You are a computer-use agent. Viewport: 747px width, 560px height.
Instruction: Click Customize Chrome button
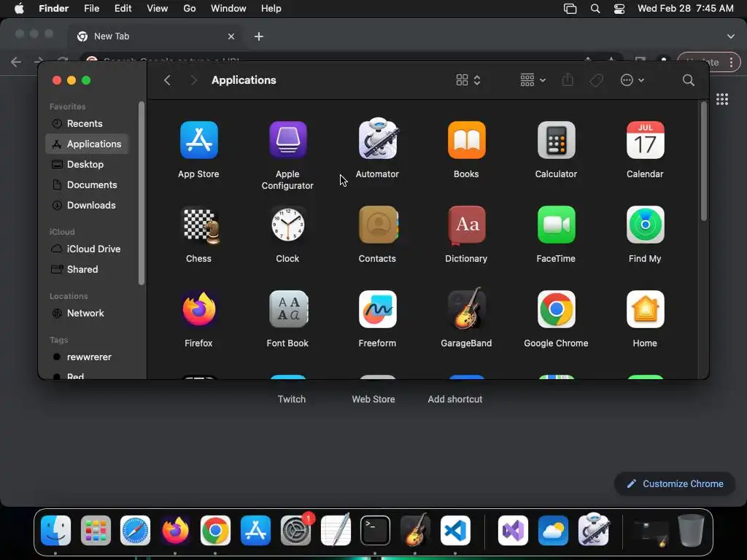tap(675, 484)
